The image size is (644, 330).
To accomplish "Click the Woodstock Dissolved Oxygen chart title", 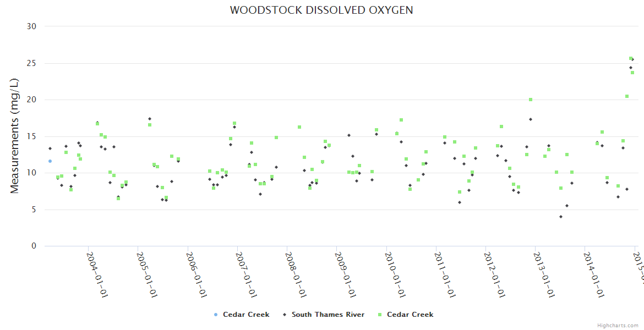I will [x=321, y=10].
